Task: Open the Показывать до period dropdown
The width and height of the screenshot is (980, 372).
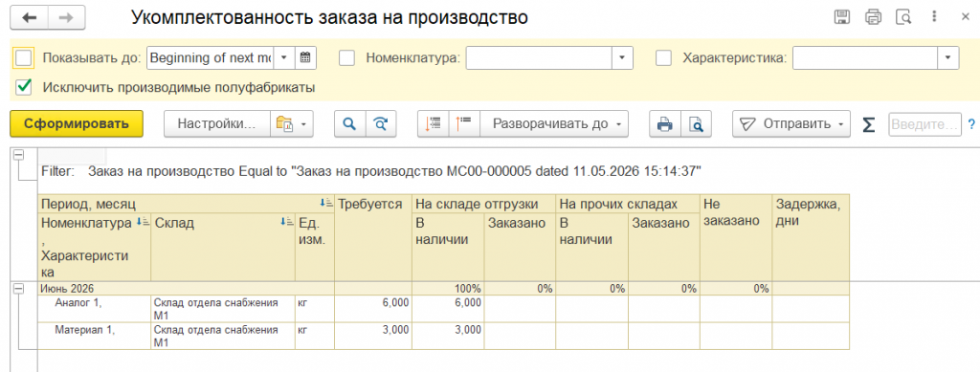Action: (x=283, y=58)
